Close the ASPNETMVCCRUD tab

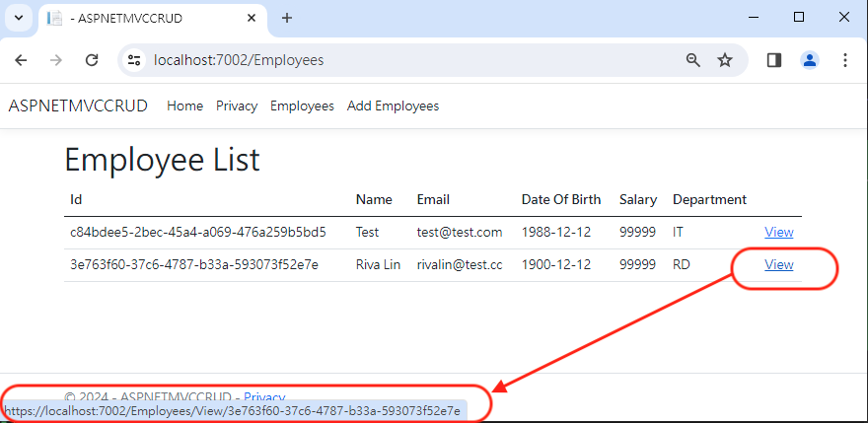click(251, 18)
